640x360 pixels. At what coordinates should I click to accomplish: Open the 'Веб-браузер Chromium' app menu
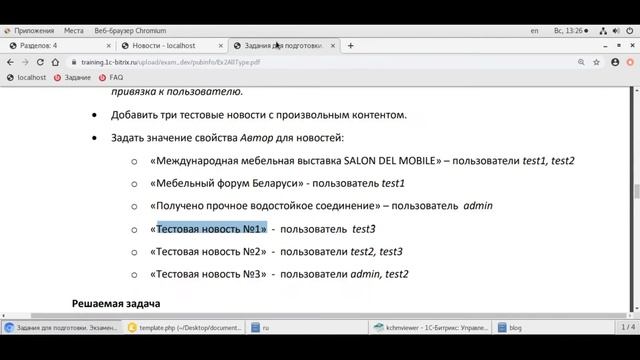point(130,31)
